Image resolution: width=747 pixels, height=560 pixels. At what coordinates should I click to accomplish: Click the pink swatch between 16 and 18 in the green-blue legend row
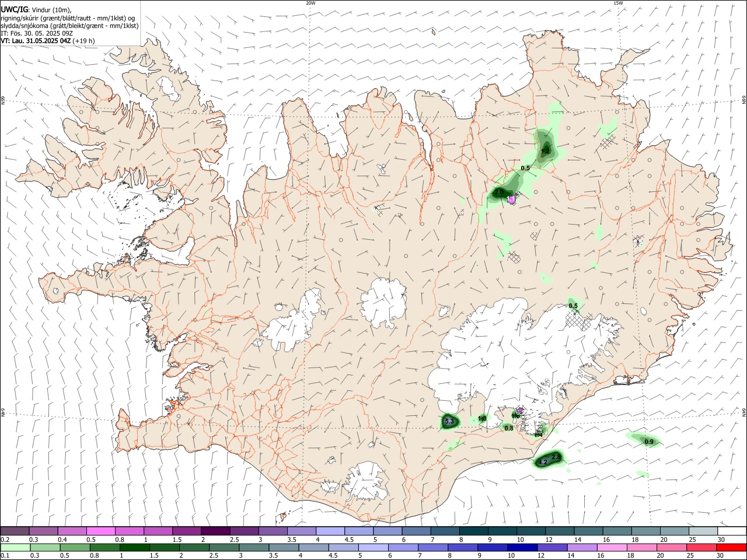pos(612,547)
